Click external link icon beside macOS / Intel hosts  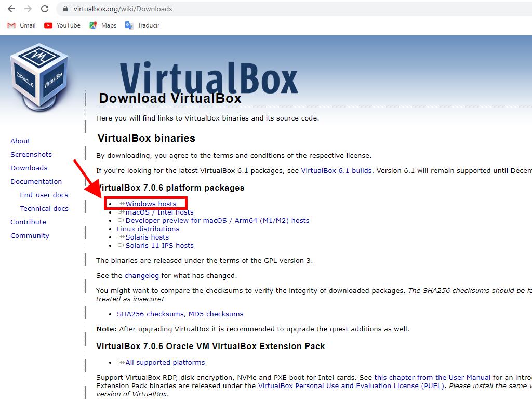coord(121,212)
